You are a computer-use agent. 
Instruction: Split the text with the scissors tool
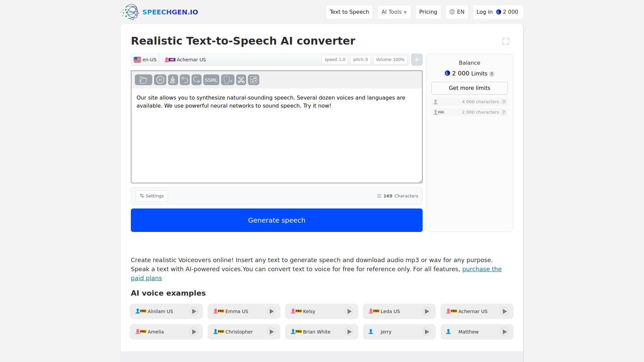point(241,80)
